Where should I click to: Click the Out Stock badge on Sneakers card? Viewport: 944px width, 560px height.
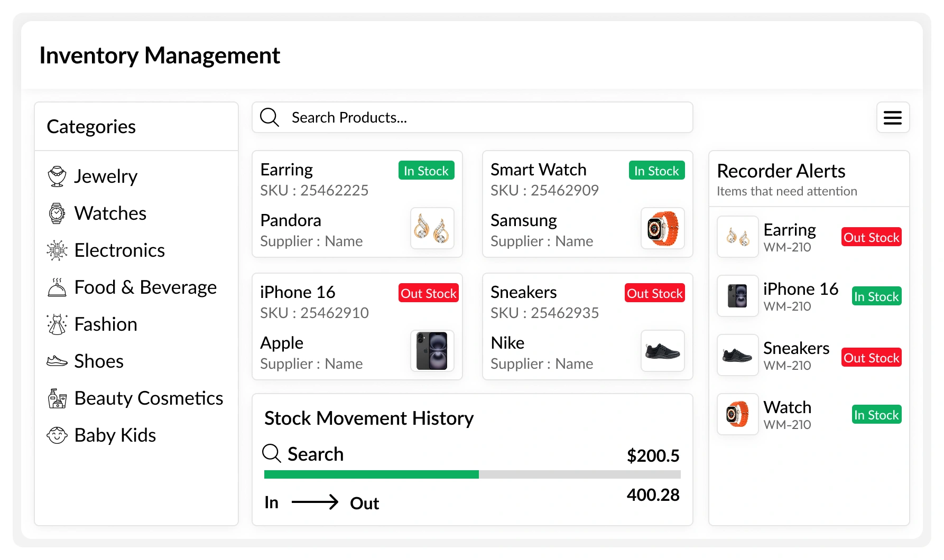tap(654, 293)
